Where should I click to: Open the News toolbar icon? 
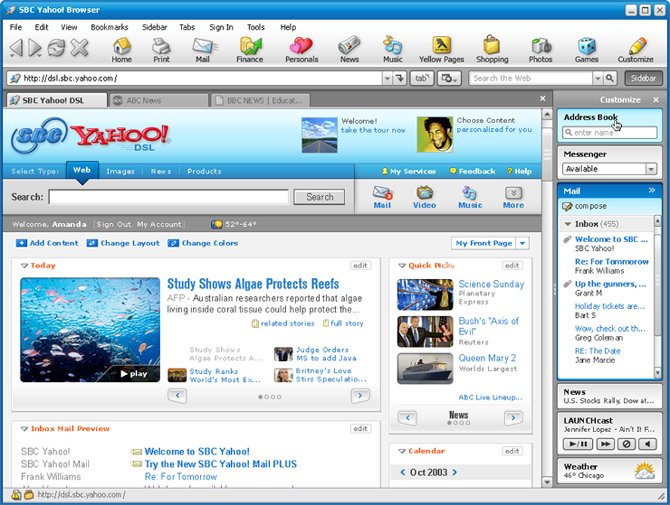point(350,50)
